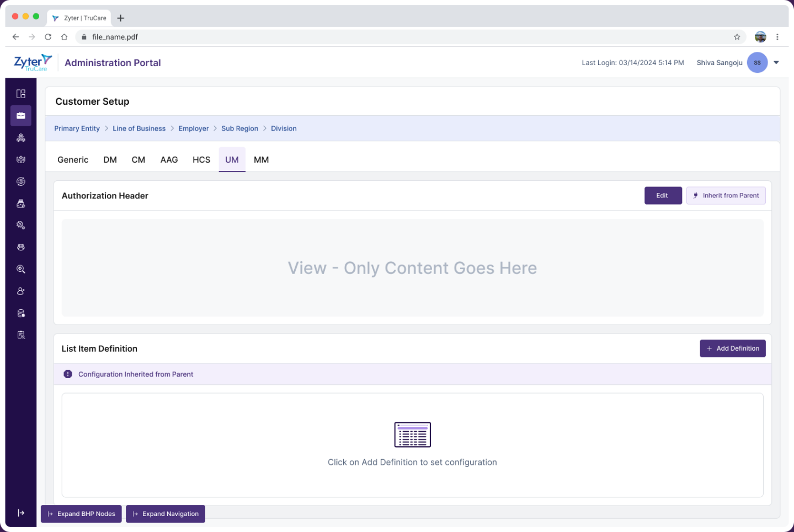This screenshot has width=794, height=532.
Task: Open the clipboard audit sidebar icon
Action: 21,335
